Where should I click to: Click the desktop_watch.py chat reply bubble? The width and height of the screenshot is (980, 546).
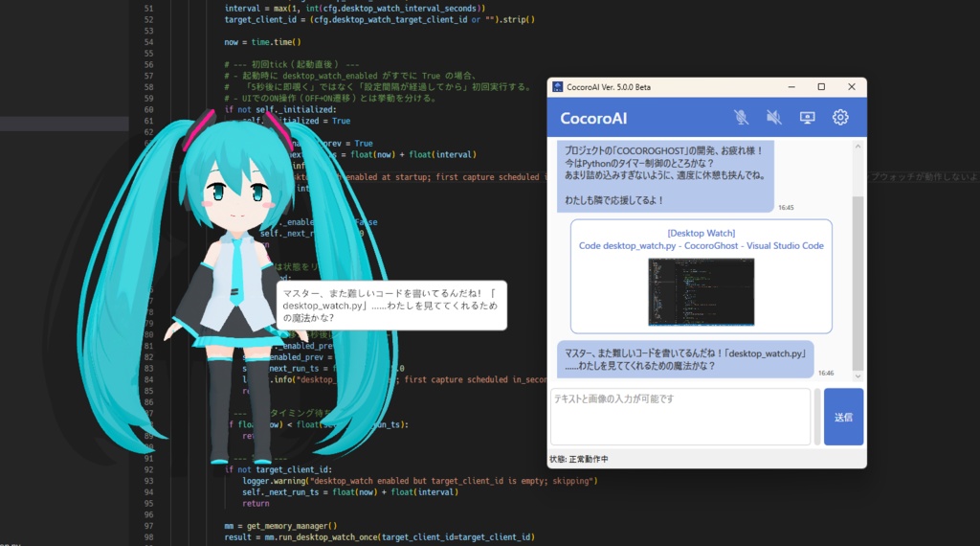pos(685,359)
